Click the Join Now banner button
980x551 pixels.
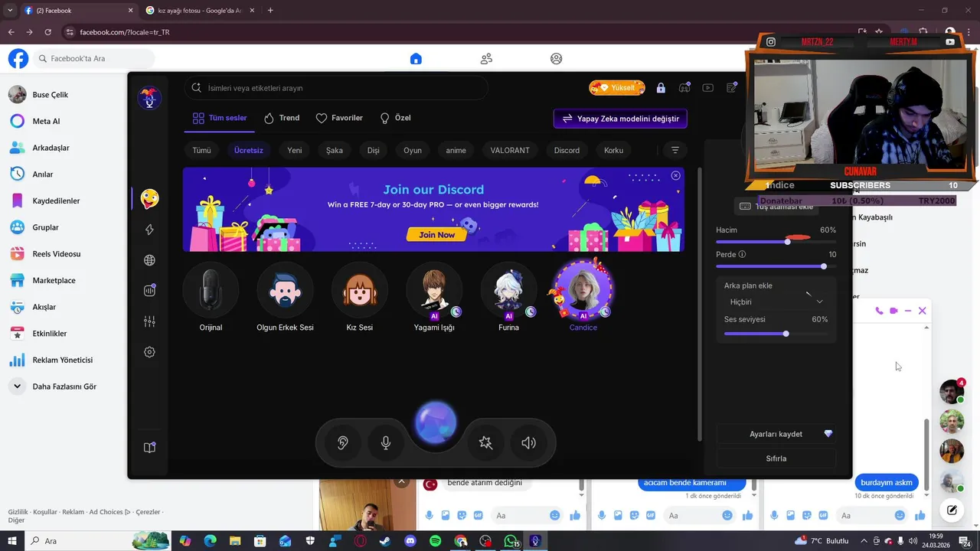(436, 235)
